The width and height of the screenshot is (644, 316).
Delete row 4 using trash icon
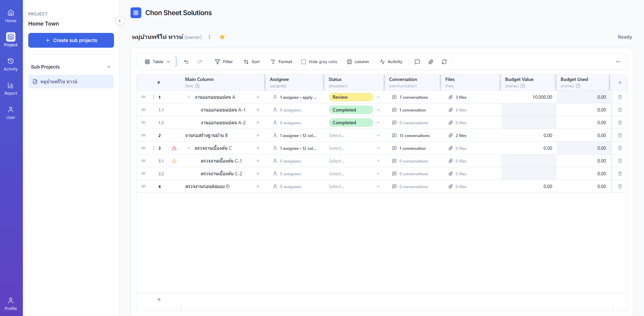pyautogui.click(x=620, y=186)
